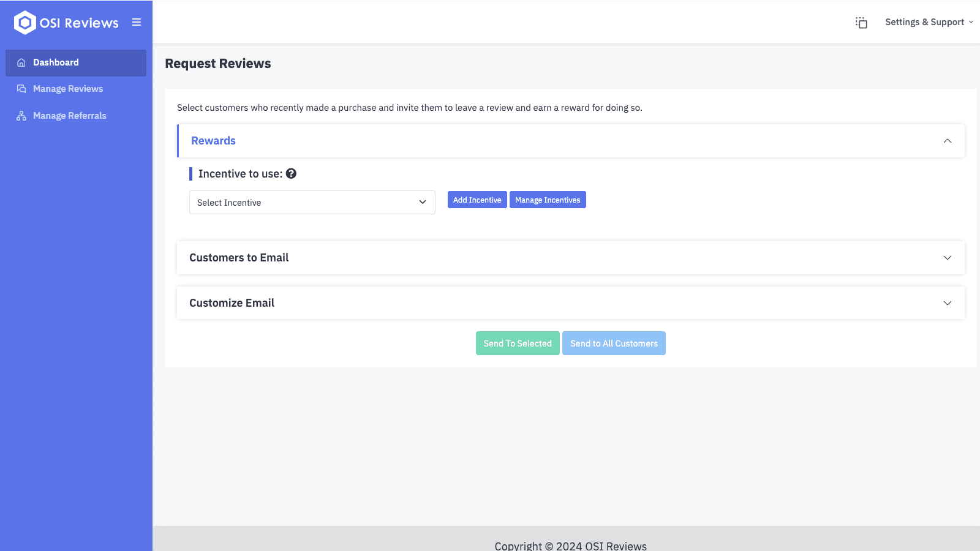Click the Dashboard home icon
The image size is (980, 551).
coord(21,62)
